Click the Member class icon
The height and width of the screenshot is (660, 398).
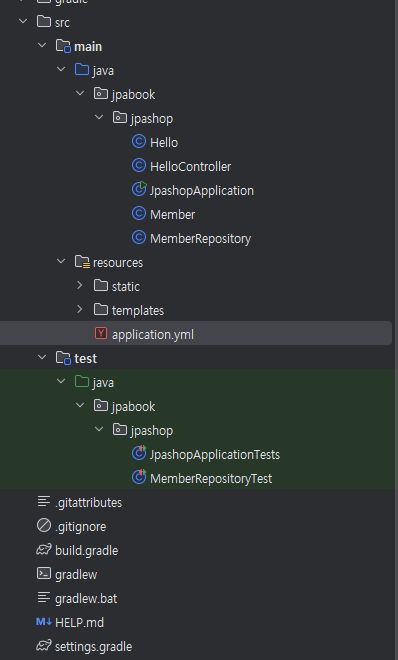(139, 213)
